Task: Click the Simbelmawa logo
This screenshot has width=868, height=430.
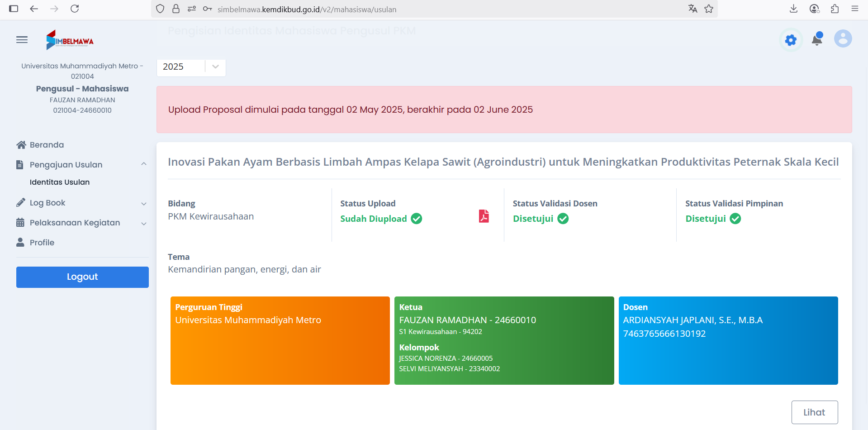Action: 70,40
